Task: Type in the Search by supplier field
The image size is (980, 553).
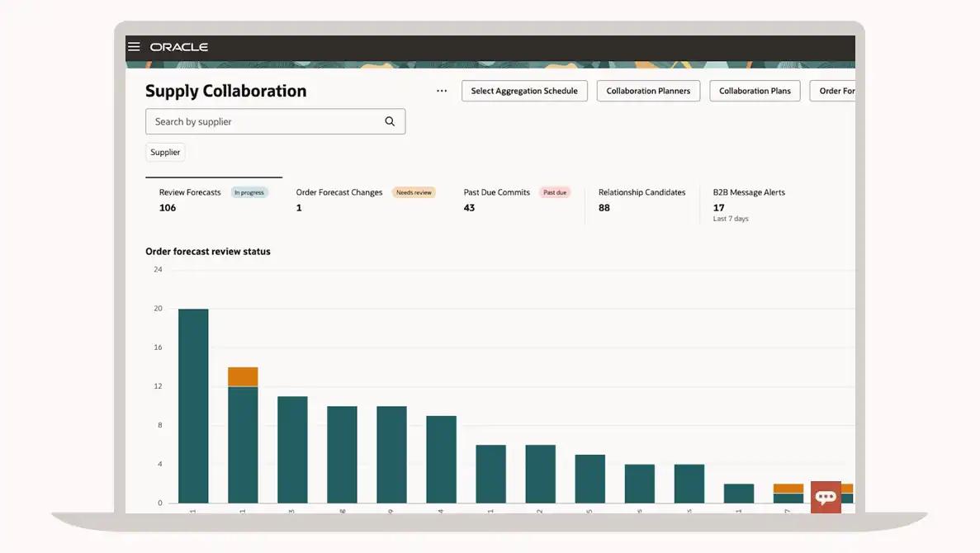Action: pos(264,121)
